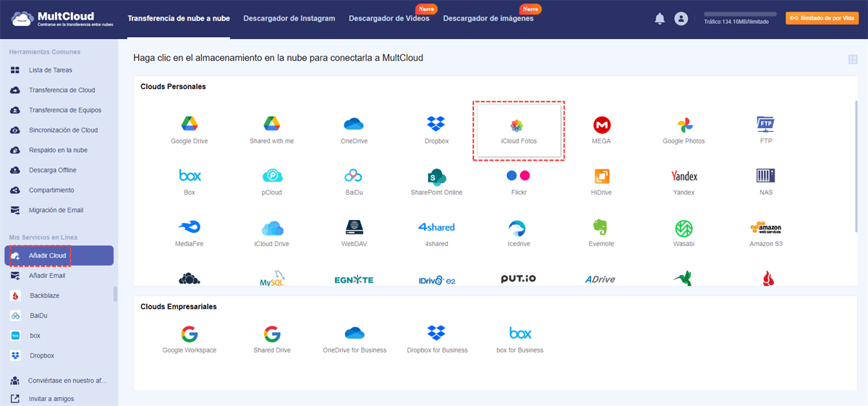Open Respaldo en la nube

click(x=59, y=151)
